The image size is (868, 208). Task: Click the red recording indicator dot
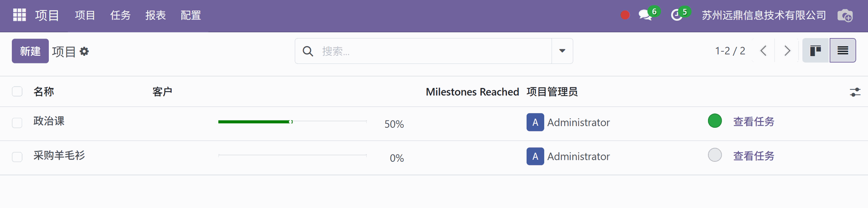(x=625, y=15)
